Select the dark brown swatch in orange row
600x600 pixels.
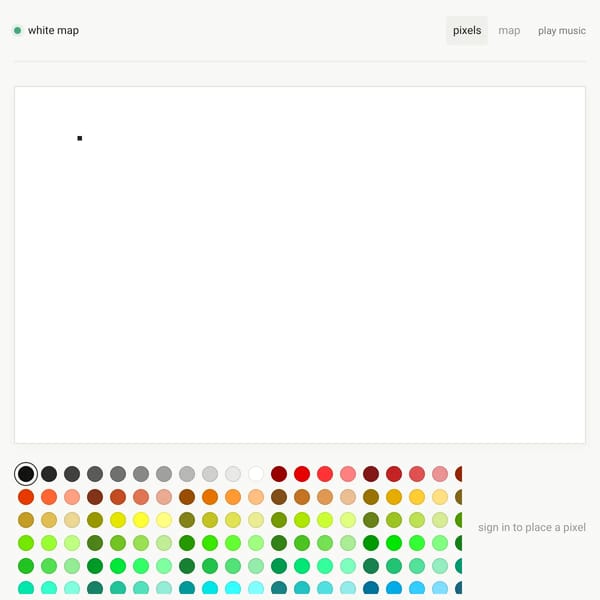coord(95,497)
